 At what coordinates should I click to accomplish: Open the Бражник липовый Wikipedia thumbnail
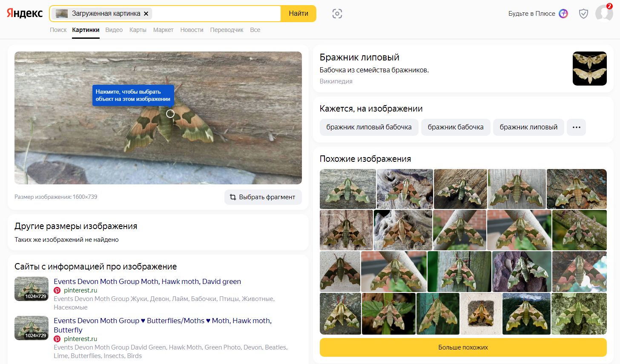589,69
